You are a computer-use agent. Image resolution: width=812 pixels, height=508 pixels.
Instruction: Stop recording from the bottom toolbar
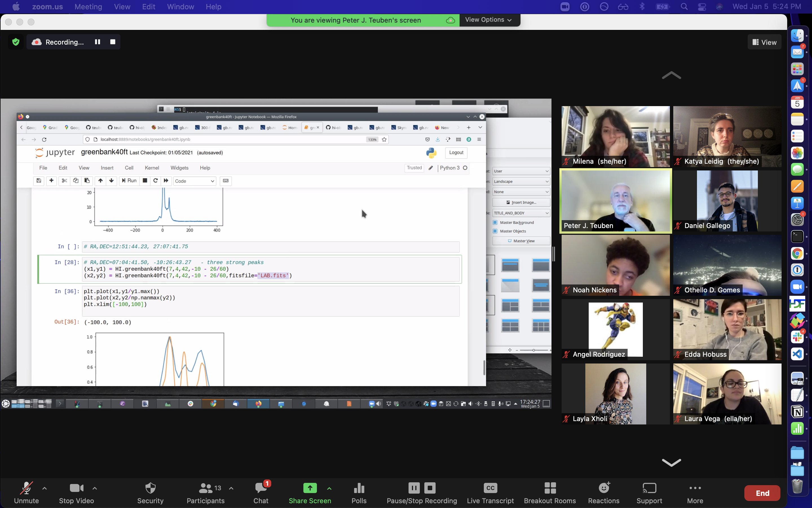[x=430, y=488]
